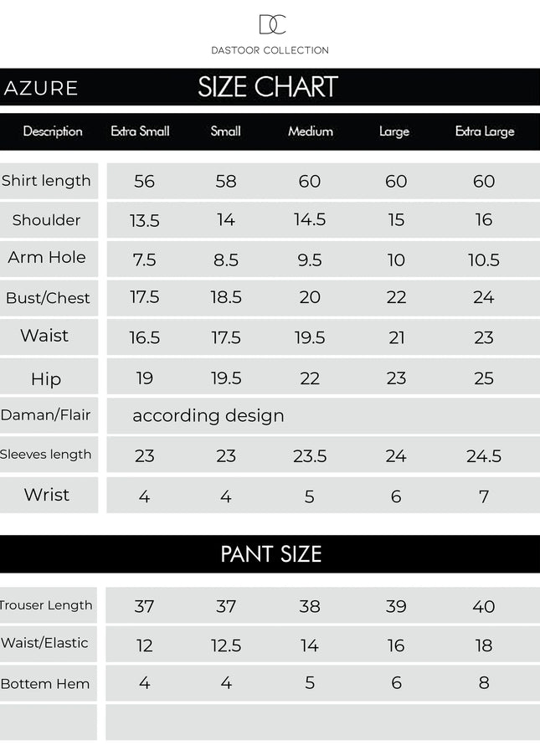Image resolution: width=540 pixels, height=756 pixels.
Task: Click the DC logo icon
Action: [271, 25]
